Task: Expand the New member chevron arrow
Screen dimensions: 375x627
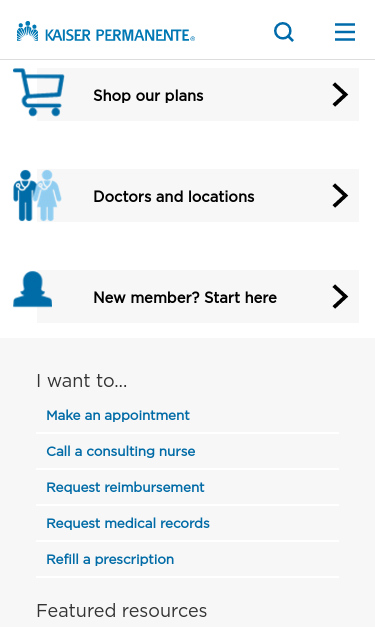Action: tap(340, 297)
